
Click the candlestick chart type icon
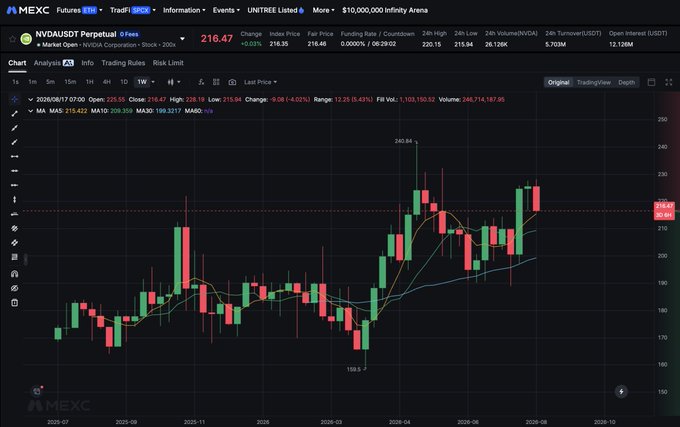point(170,82)
